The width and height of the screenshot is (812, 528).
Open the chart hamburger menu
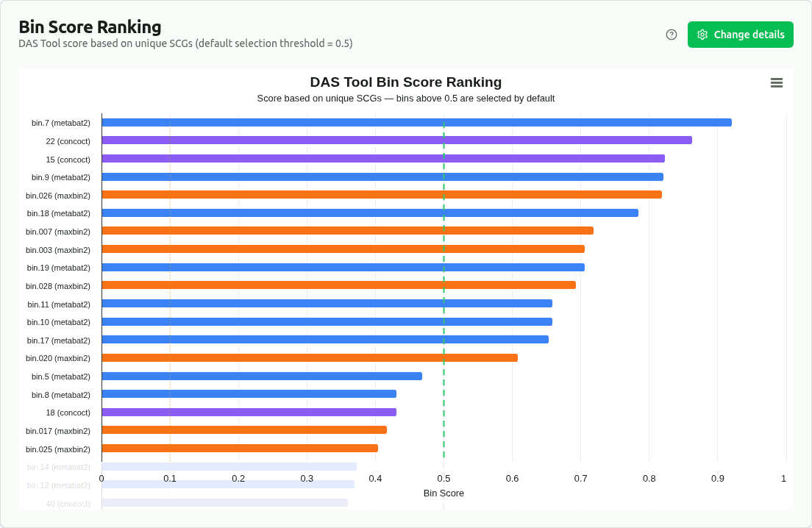pos(777,82)
